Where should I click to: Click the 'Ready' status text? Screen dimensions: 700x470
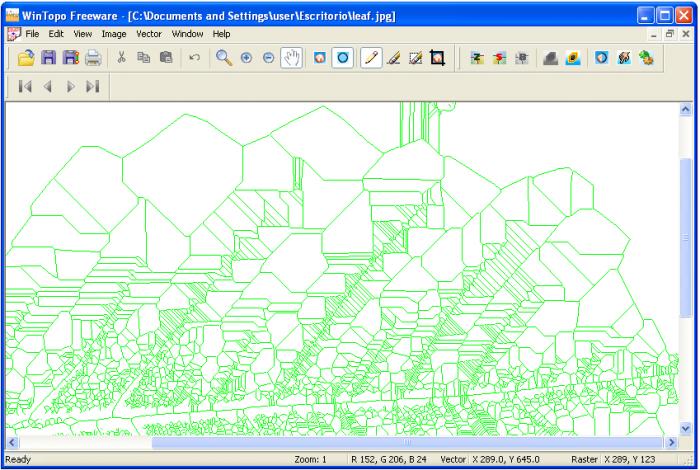coord(18,459)
